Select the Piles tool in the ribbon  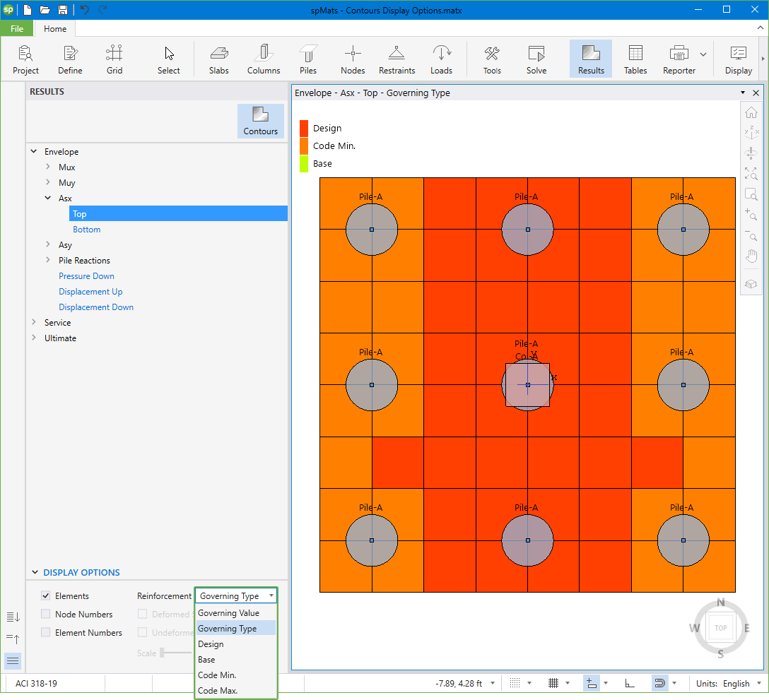click(x=308, y=59)
